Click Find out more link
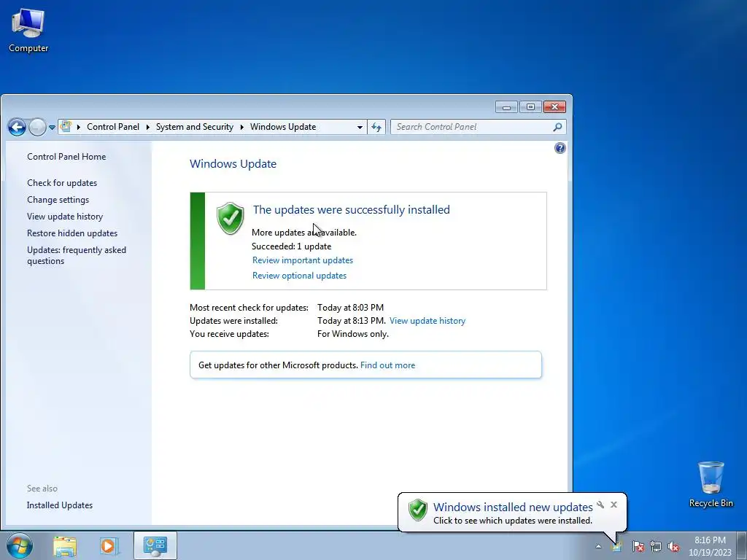Screen dimensions: 747x560 click(x=387, y=365)
